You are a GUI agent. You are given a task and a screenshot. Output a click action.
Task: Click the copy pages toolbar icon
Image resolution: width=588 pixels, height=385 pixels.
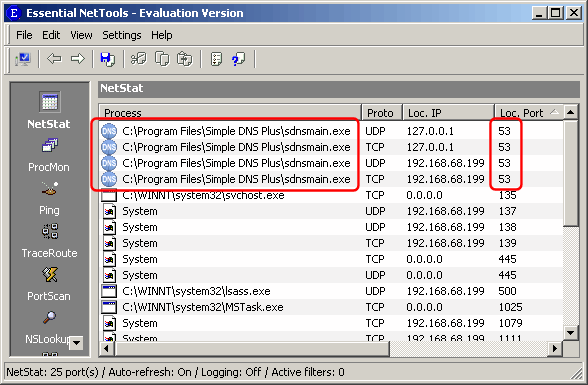(x=162, y=59)
